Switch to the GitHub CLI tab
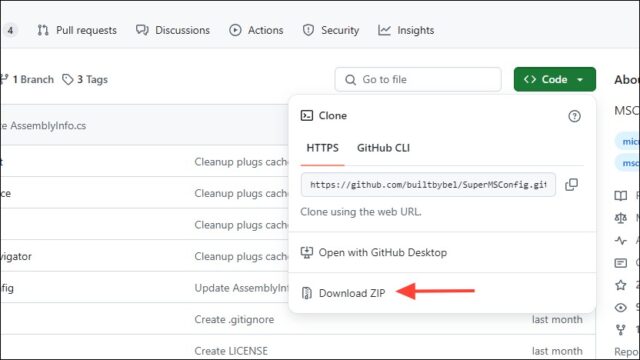640x360 pixels. [x=383, y=148]
